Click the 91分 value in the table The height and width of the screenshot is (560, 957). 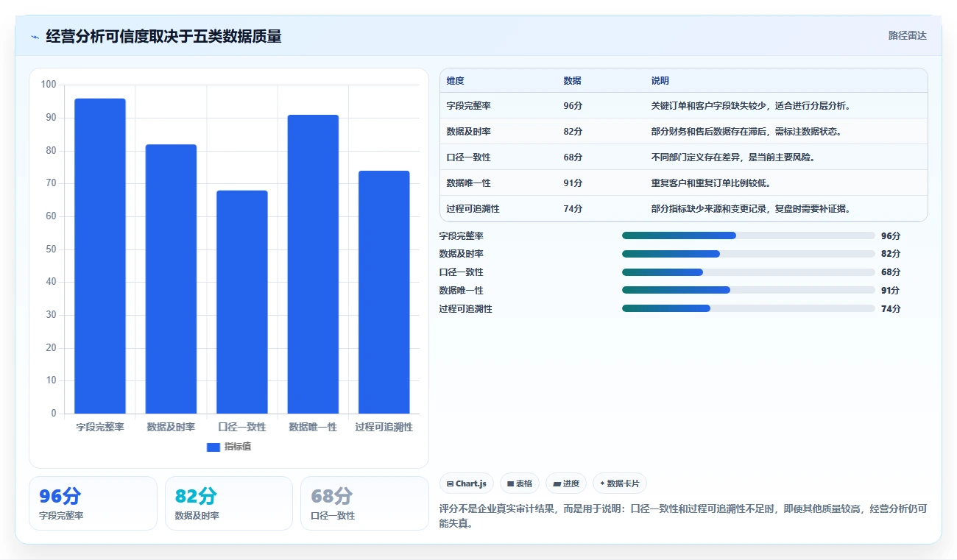click(x=573, y=183)
